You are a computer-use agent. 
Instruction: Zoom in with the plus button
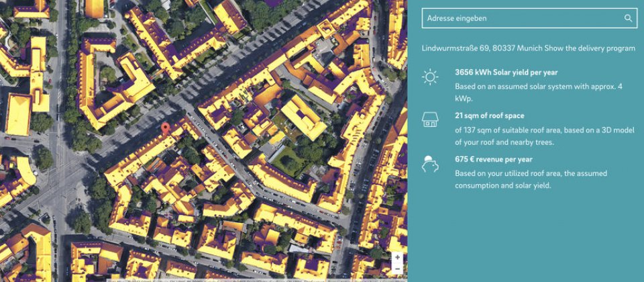click(x=397, y=258)
